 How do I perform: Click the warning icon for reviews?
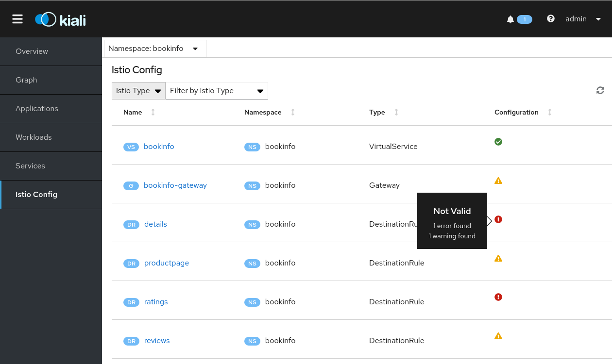coord(498,336)
